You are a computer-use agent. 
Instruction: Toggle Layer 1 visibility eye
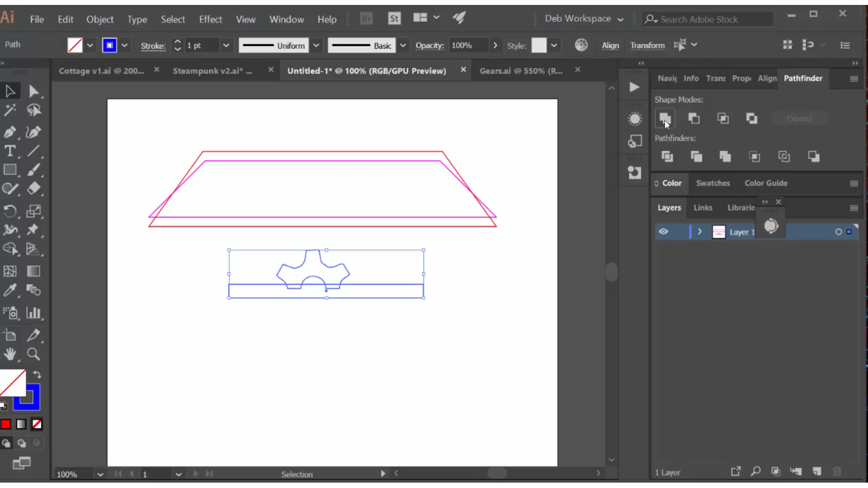[663, 231]
